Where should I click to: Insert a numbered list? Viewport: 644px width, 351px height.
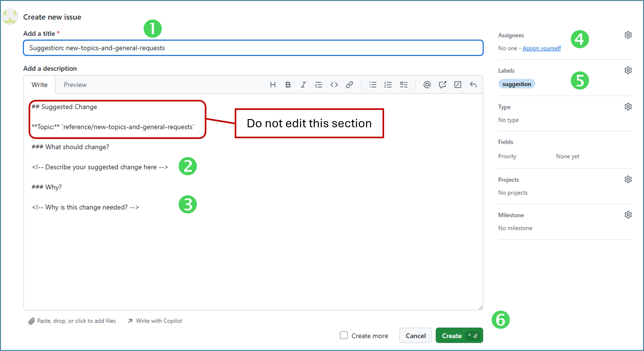click(388, 85)
